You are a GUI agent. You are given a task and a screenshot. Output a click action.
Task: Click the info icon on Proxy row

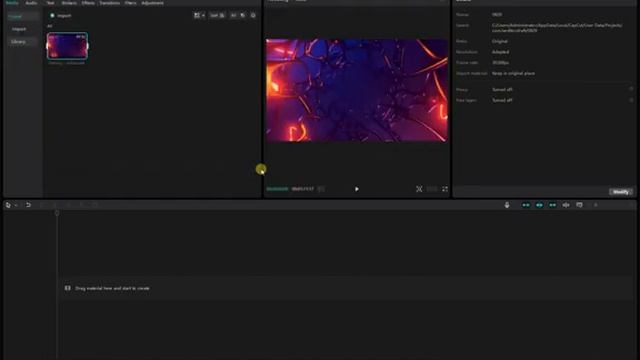631,89
